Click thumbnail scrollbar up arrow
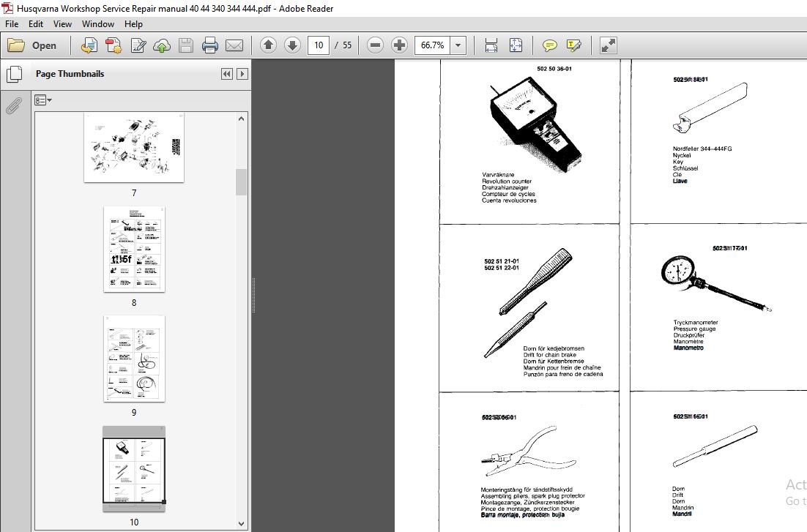Image resolution: width=807 pixels, height=532 pixels. click(x=242, y=119)
